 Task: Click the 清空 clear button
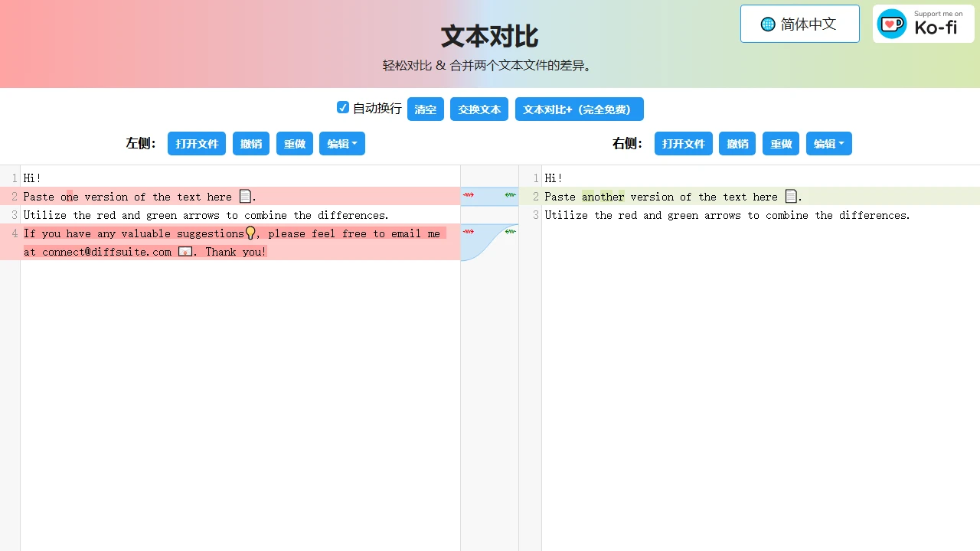click(426, 109)
